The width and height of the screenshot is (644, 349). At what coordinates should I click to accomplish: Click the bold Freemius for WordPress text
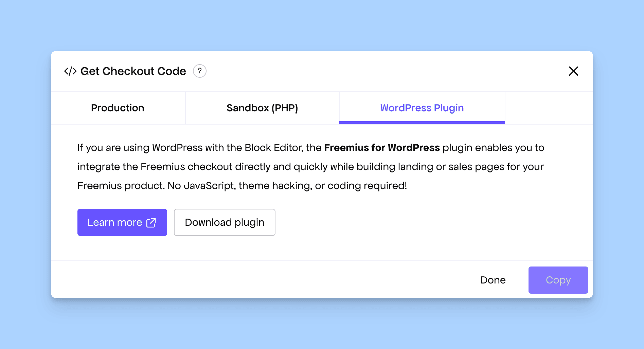coord(382,148)
